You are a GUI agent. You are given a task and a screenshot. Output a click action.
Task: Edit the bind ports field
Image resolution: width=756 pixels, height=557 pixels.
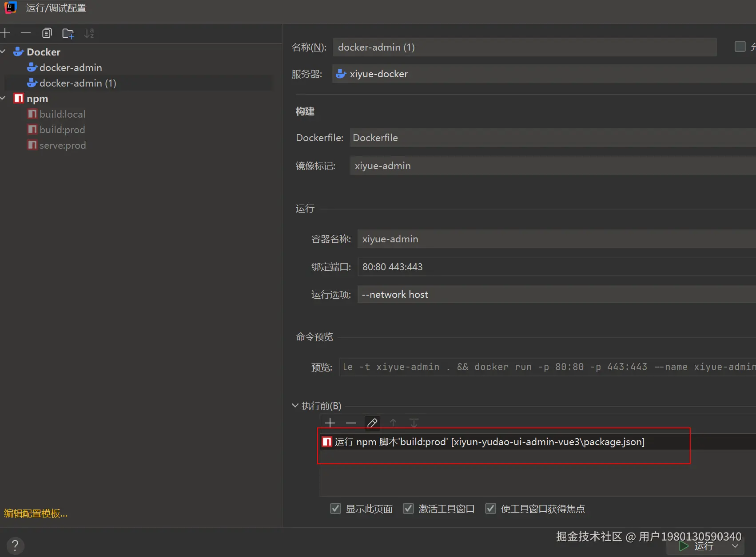pyautogui.click(x=557, y=267)
